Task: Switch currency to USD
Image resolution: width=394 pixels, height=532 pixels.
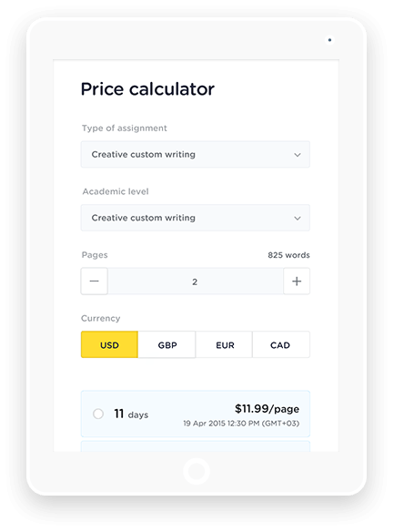Action: 109,344
